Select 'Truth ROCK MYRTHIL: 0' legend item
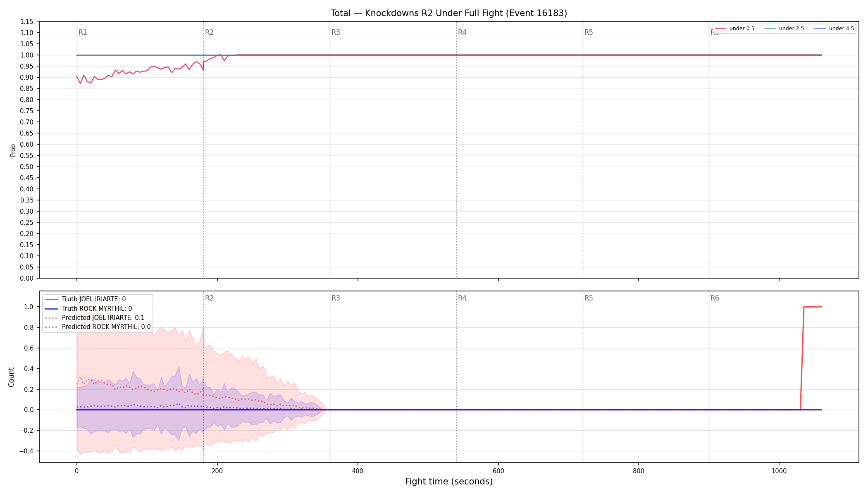 click(x=88, y=308)
